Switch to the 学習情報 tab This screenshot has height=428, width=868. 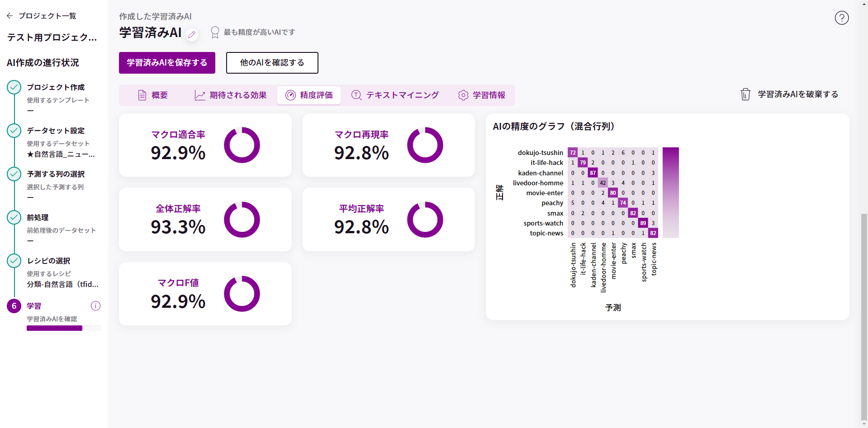coord(482,95)
